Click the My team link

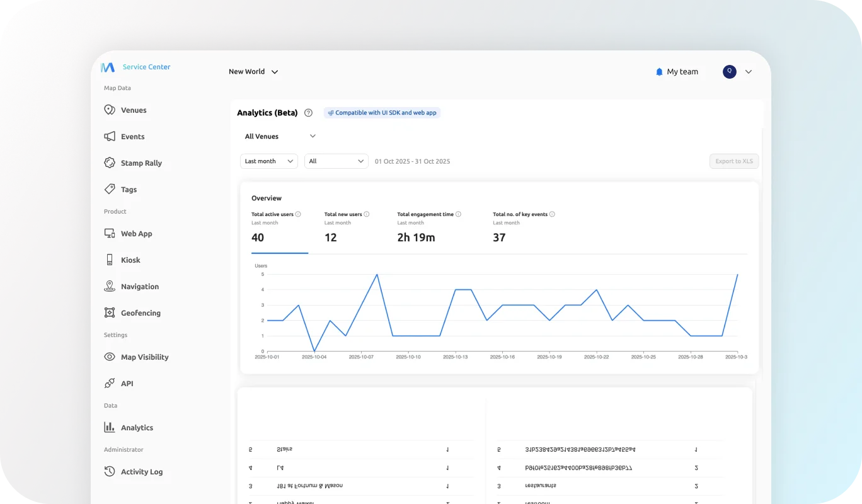(682, 72)
